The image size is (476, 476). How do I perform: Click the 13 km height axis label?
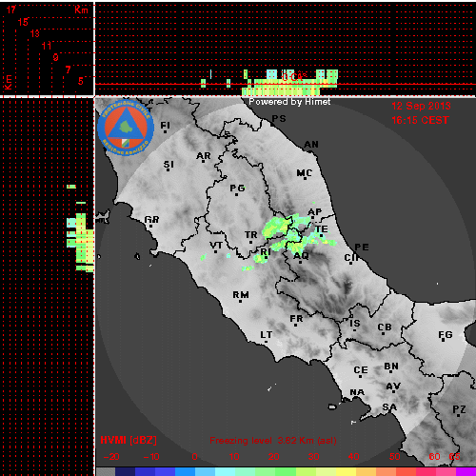click(35, 33)
